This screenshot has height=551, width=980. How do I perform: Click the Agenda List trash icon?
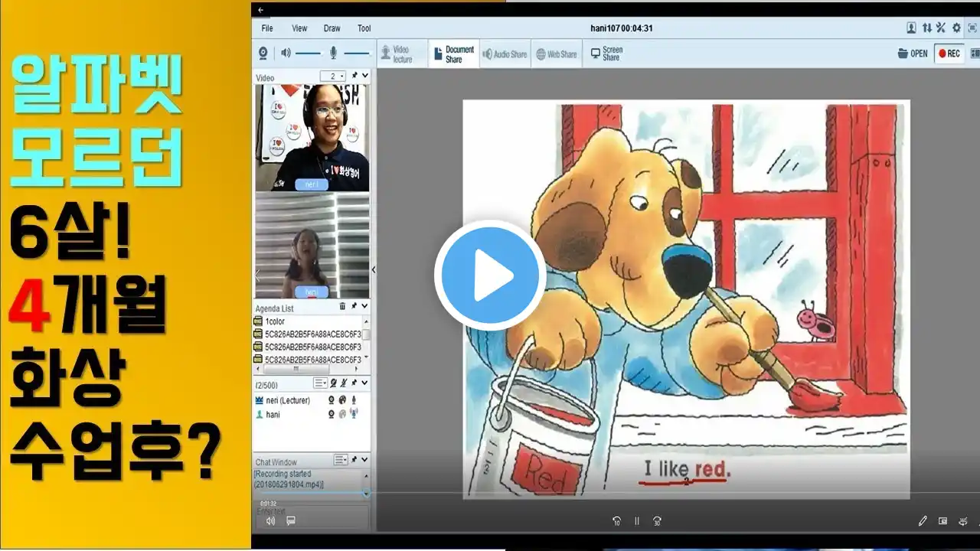click(342, 306)
